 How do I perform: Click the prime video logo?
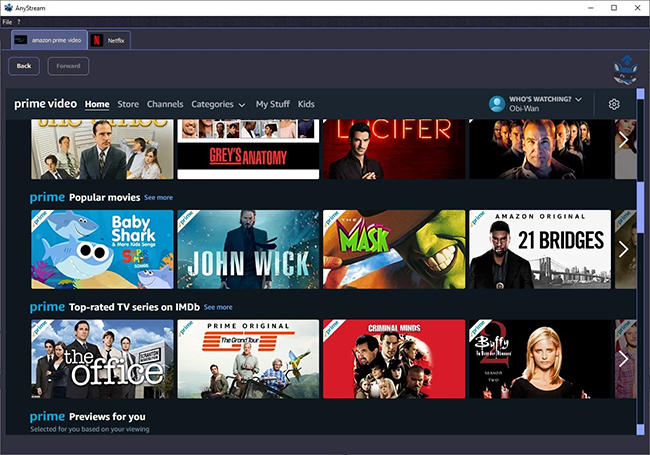(x=46, y=104)
